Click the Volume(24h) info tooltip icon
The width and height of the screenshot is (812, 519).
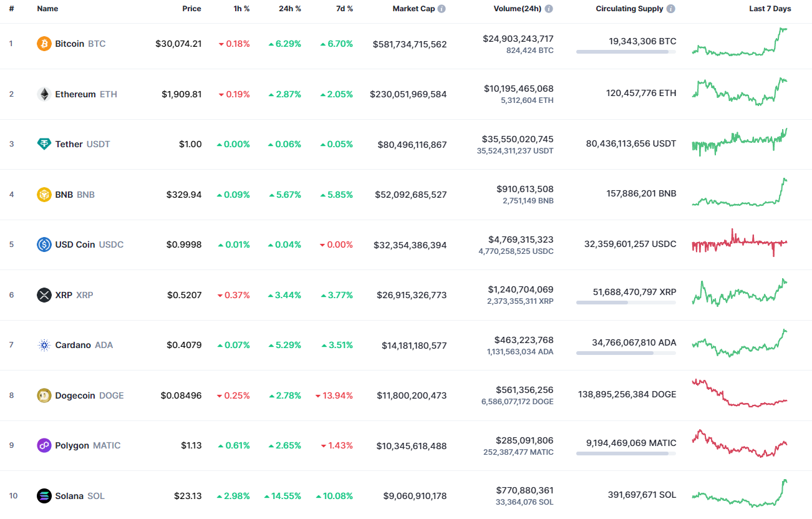548,9
